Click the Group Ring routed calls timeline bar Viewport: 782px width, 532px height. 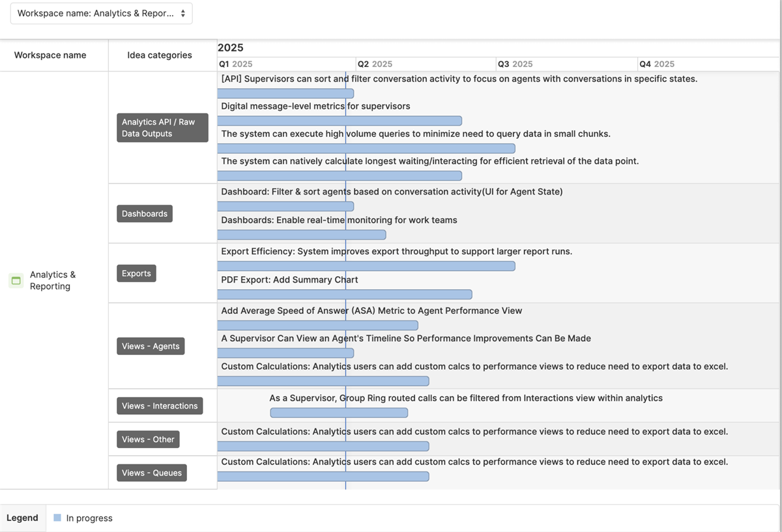(339, 413)
